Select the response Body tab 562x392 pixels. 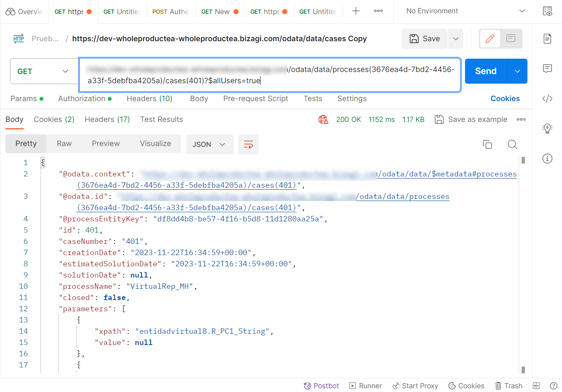[14, 119]
